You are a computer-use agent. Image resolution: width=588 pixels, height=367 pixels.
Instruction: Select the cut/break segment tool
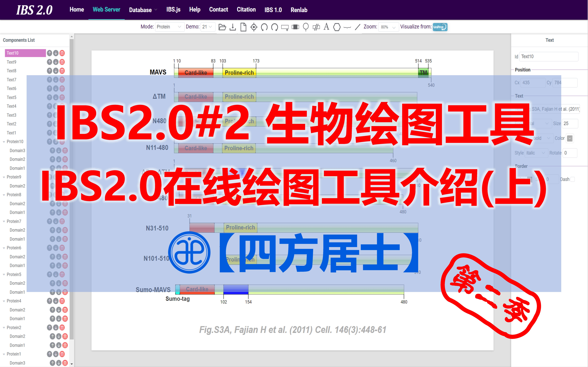(x=316, y=27)
